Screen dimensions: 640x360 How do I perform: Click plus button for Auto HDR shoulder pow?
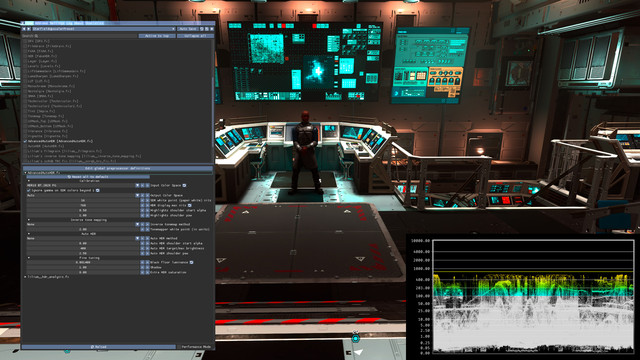(x=148, y=253)
